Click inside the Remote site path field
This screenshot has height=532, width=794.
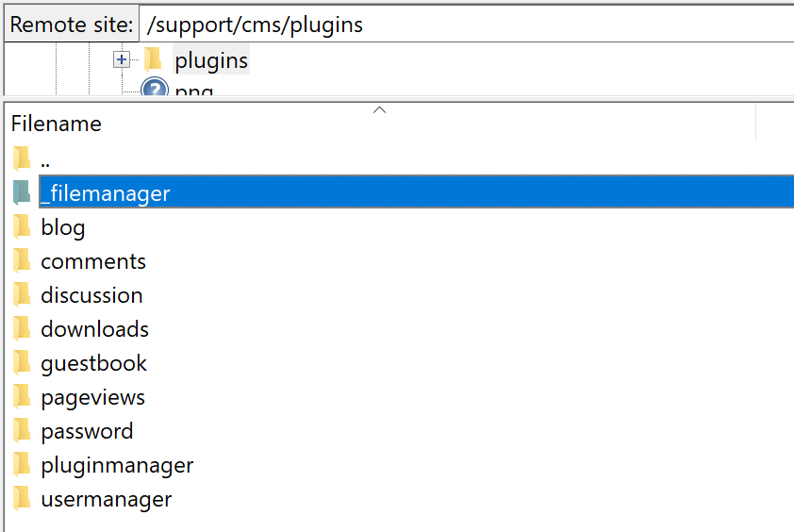tap(462, 25)
